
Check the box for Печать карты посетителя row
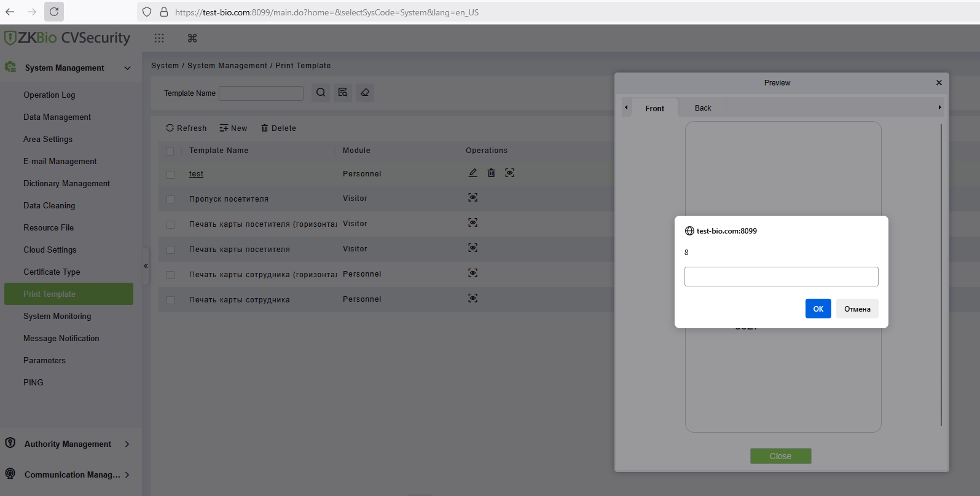point(170,250)
